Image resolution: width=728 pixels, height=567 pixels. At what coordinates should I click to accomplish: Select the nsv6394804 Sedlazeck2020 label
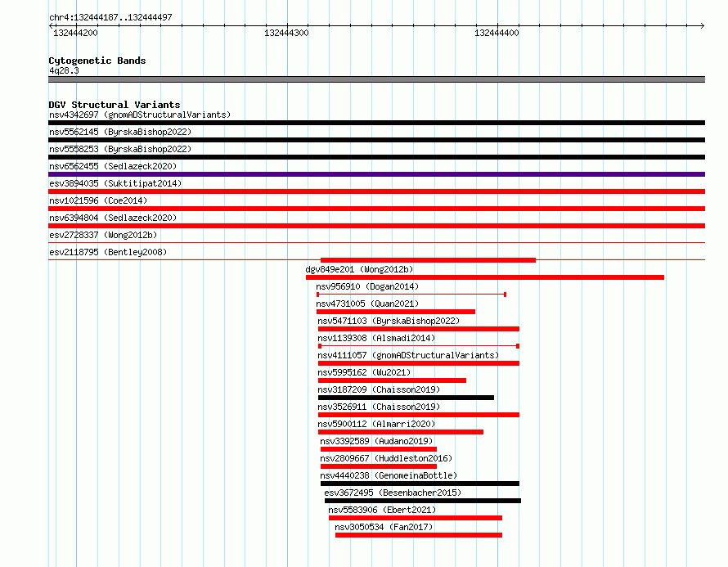113,218
